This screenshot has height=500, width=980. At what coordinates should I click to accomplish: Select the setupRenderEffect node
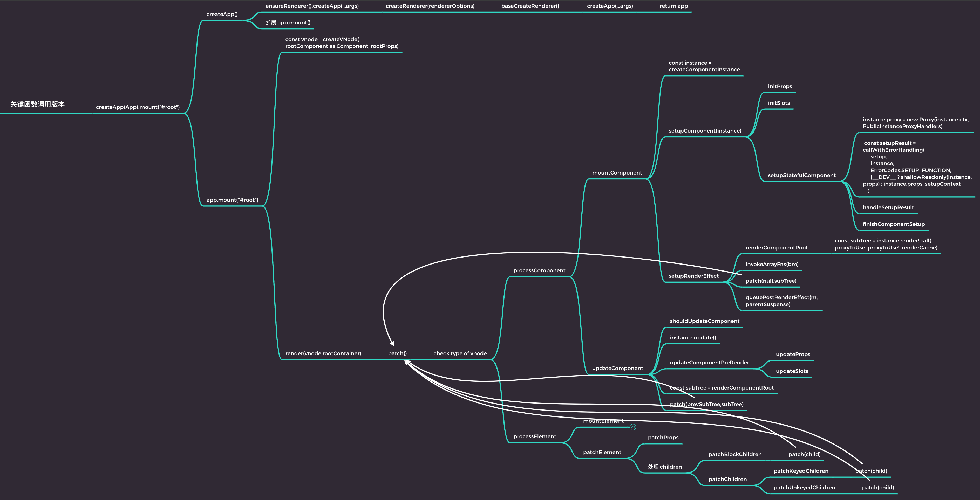click(693, 276)
